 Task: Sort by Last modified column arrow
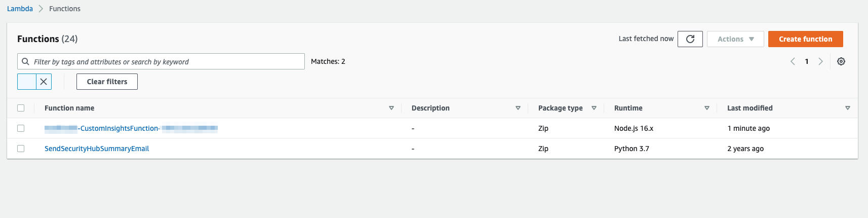847,108
